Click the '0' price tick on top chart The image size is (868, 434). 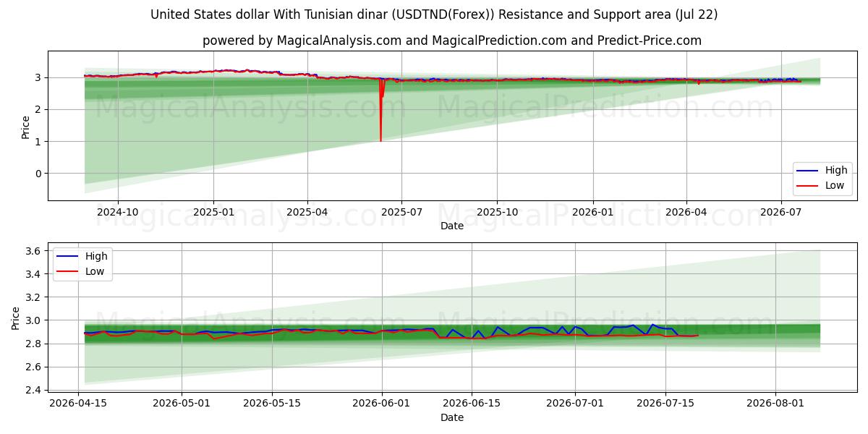pyautogui.click(x=40, y=174)
